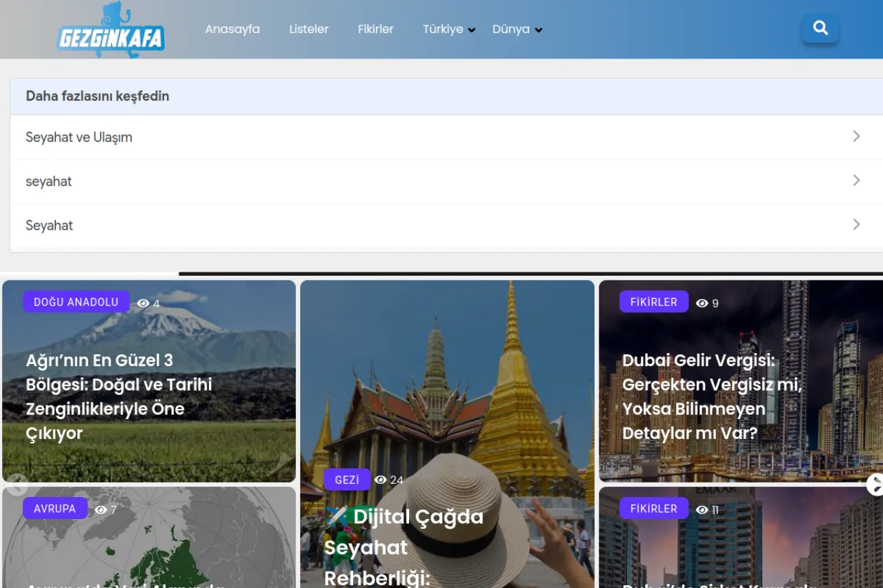
Task: Expand the Türkiye dropdown menu
Action: point(449,29)
